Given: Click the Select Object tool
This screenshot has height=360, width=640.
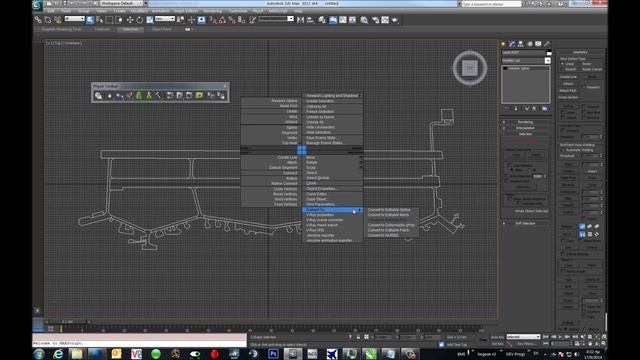Looking at the screenshot, I should (x=90, y=20).
